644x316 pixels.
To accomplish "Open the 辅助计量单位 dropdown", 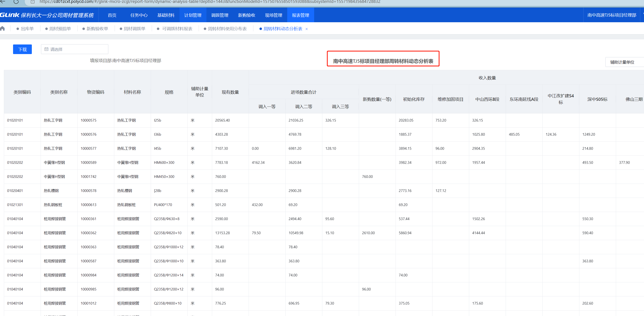I will [x=624, y=62].
